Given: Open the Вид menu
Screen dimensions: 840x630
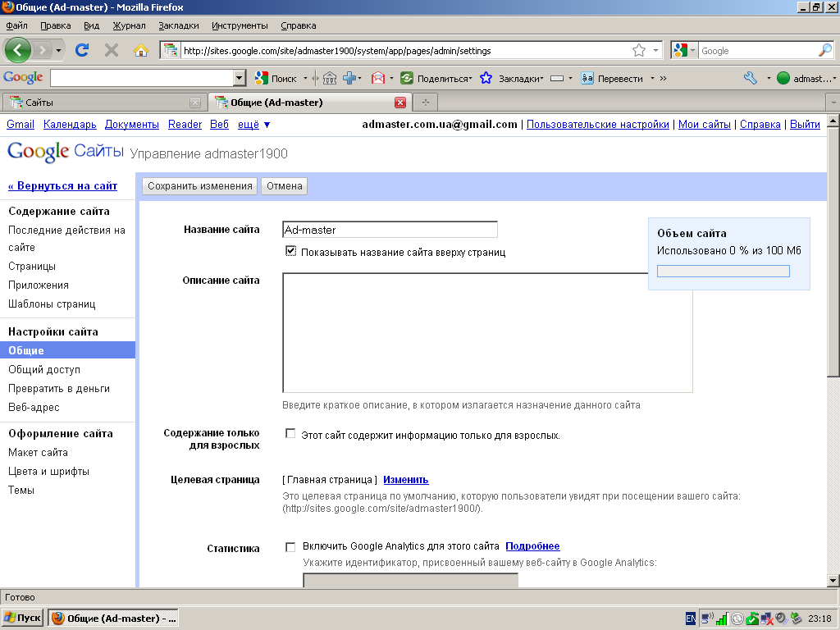Looking at the screenshot, I should (92, 25).
